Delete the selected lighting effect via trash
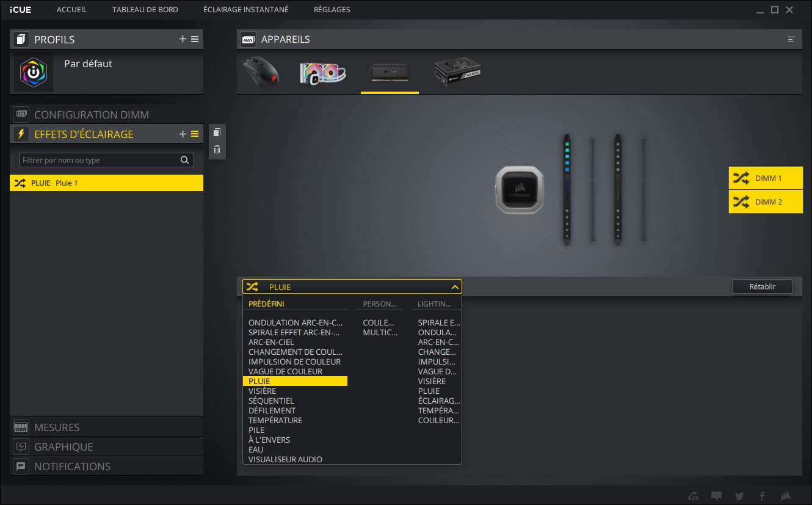812x505 pixels. point(217,149)
